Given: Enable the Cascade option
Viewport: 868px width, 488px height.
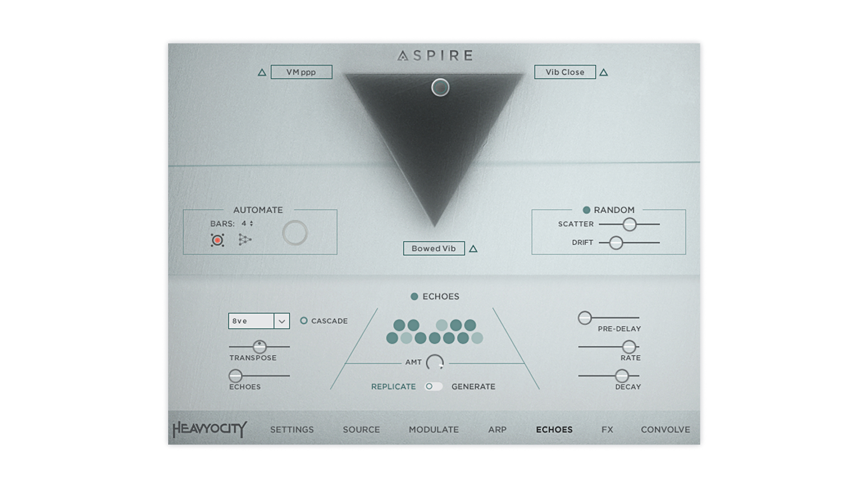Looking at the screenshot, I should pyautogui.click(x=304, y=321).
